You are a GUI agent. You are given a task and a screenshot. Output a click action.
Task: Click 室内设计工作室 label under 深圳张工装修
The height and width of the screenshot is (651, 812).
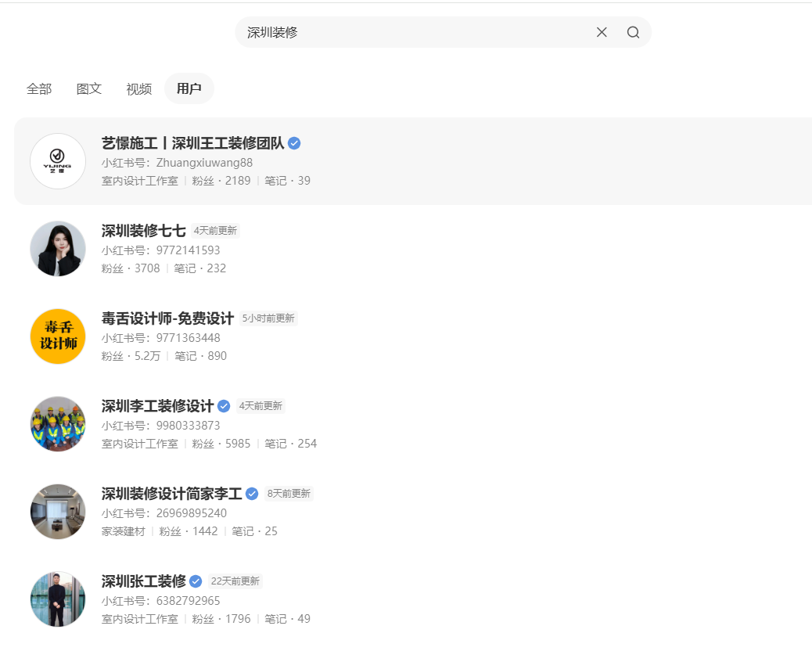[140, 619]
